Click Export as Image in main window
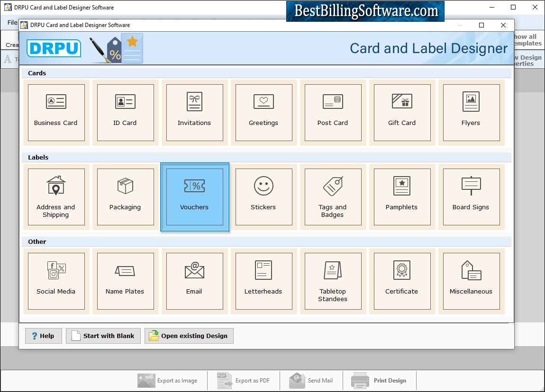This screenshot has height=392, width=545. coord(168,381)
